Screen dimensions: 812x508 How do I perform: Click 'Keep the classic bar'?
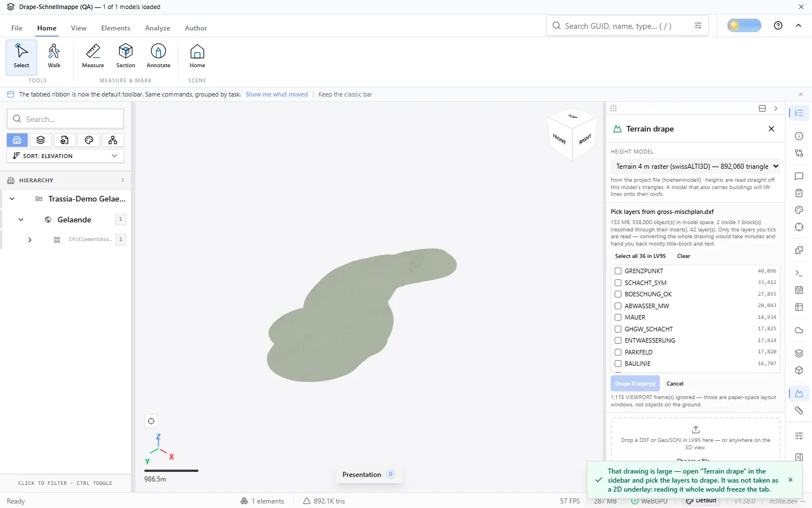[345, 94]
